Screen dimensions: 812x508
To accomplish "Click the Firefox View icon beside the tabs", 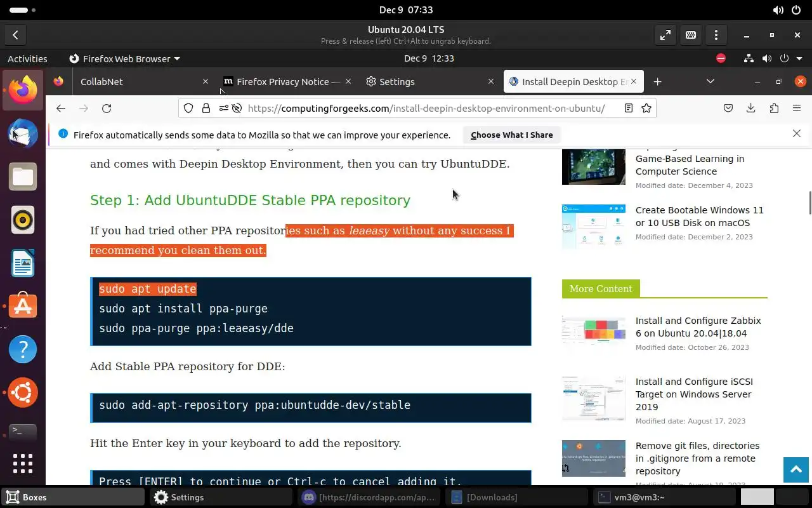I will click(x=58, y=81).
